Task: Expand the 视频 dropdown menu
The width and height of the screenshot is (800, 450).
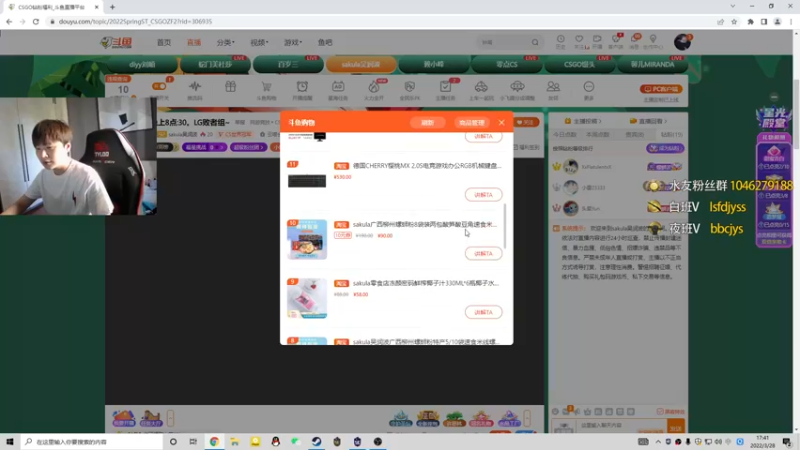Action: (259, 42)
